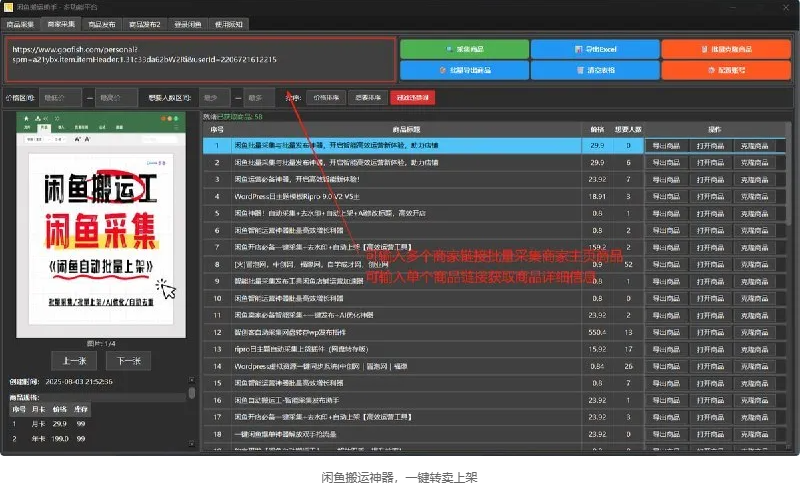Click price cell 159.2 in row 7
This screenshot has width=803, height=489.
597,247
